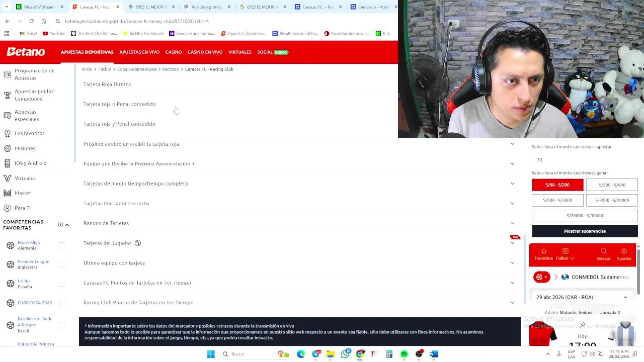Click info icon beside Tarjetas del Jugador
The image size is (644, 362).
[137, 243]
